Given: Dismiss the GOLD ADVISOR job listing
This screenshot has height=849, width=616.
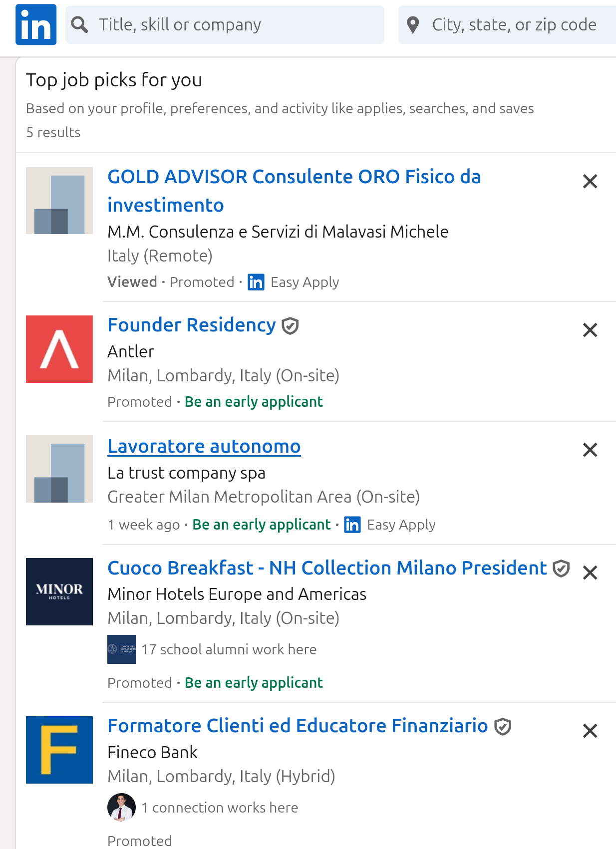Looking at the screenshot, I should [590, 181].
